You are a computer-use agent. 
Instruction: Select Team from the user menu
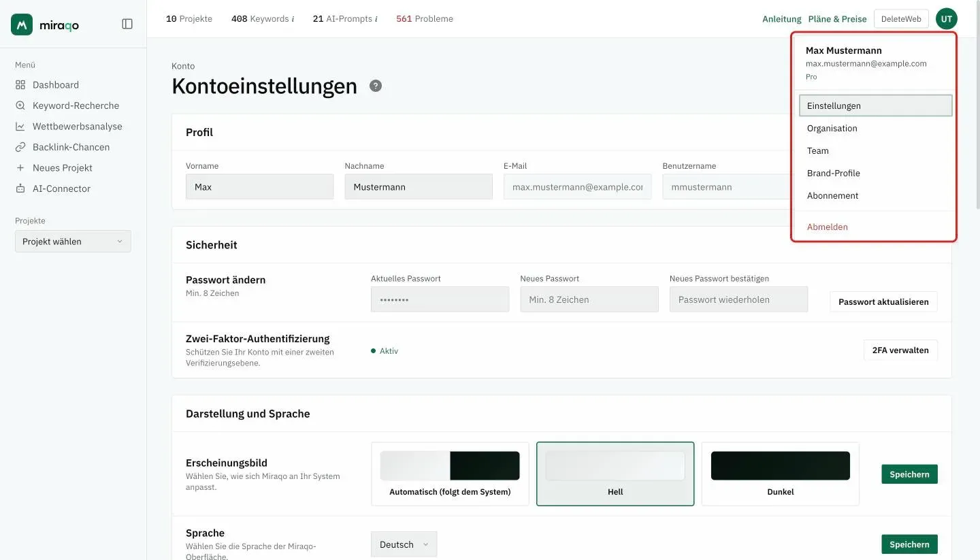[875, 150]
